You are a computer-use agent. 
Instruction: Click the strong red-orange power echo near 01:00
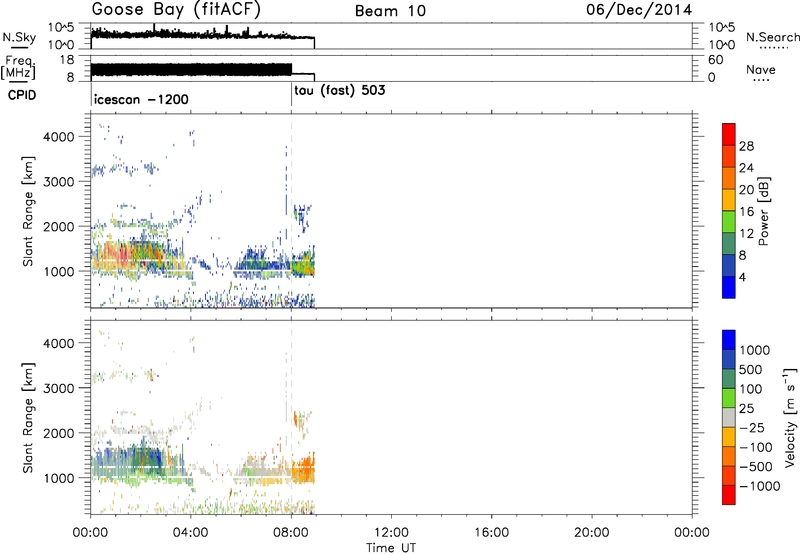tap(116, 255)
